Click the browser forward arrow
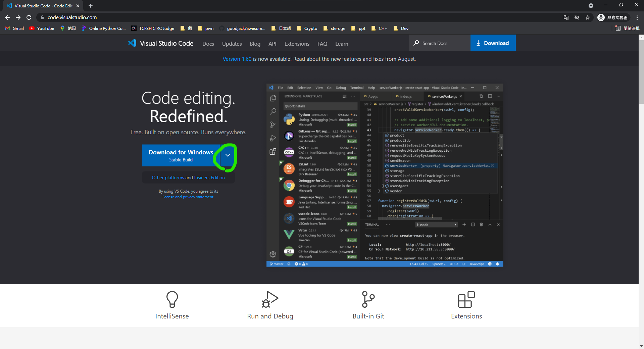This screenshot has height=349, width=644. click(x=18, y=17)
